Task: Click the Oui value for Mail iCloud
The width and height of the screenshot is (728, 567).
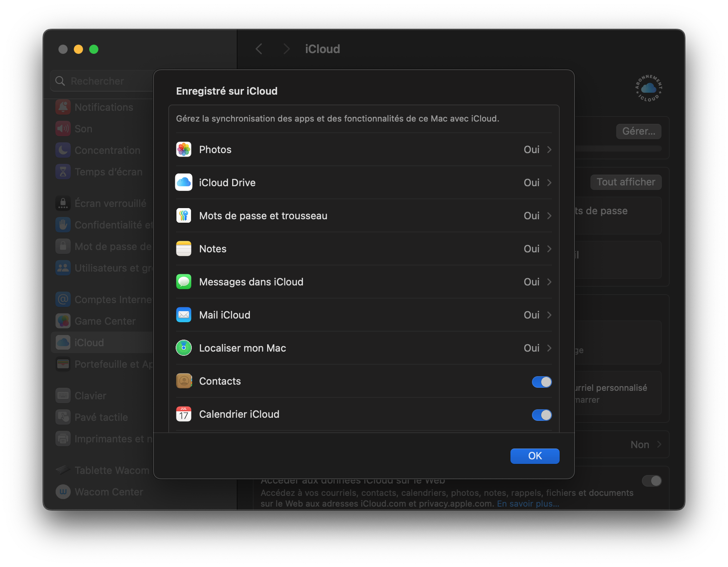Action: tap(532, 315)
